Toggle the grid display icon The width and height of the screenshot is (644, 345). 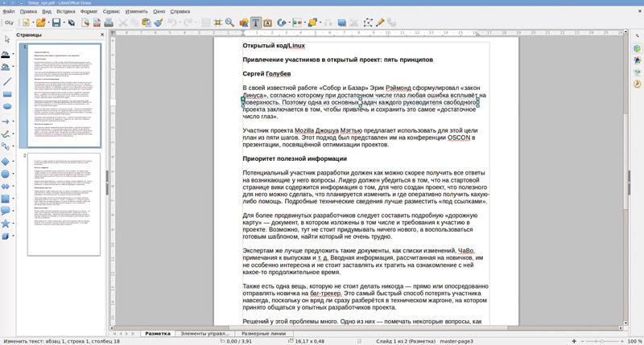coord(206,23)
